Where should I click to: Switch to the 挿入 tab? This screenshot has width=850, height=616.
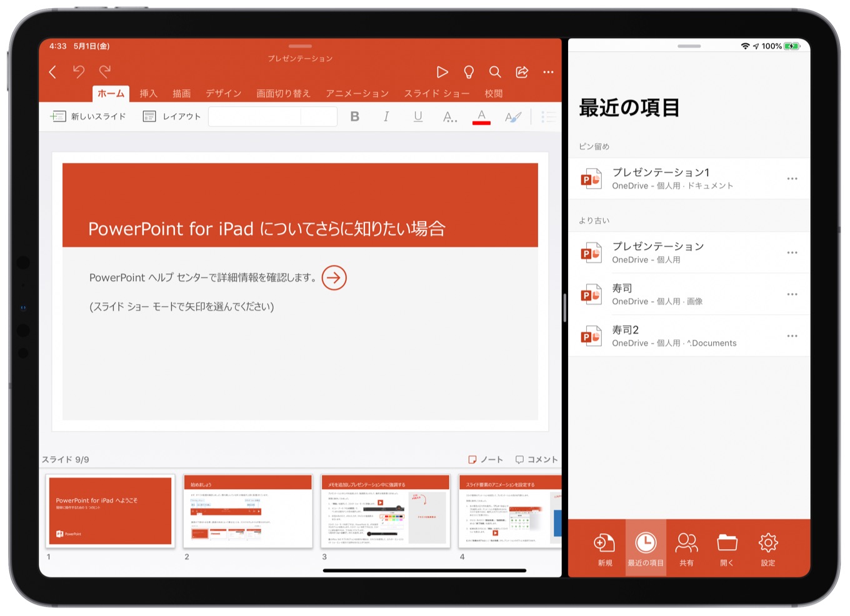pos(148,94)
